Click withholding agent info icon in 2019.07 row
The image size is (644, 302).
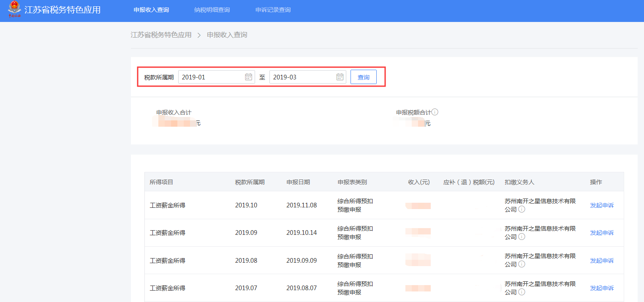tap(522, 292)
